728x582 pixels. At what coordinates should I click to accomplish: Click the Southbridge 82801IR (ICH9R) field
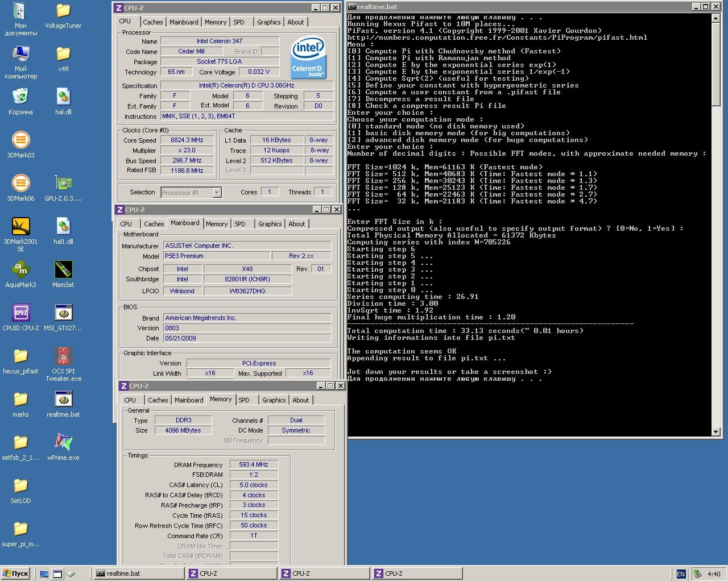coord(247,279)
